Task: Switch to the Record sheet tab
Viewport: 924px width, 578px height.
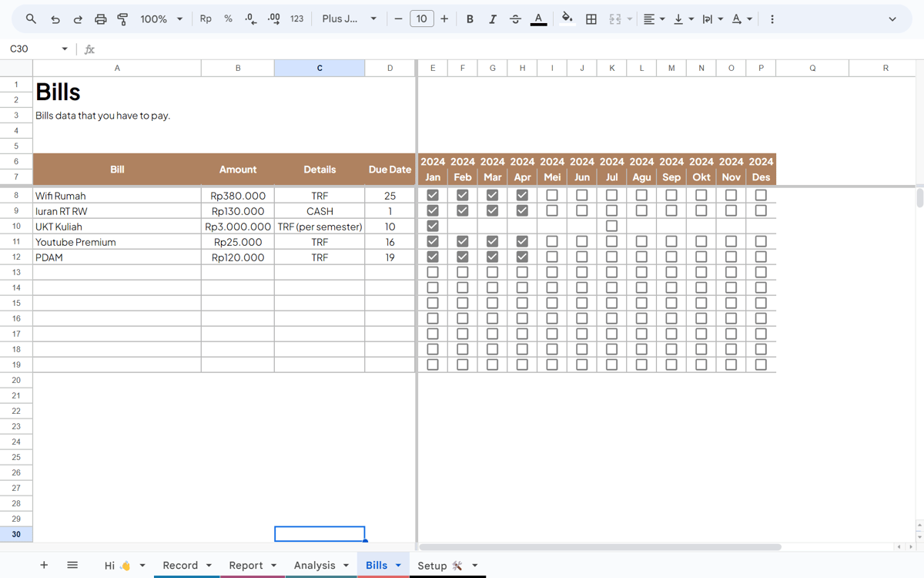Action: (x=180, y=565)
